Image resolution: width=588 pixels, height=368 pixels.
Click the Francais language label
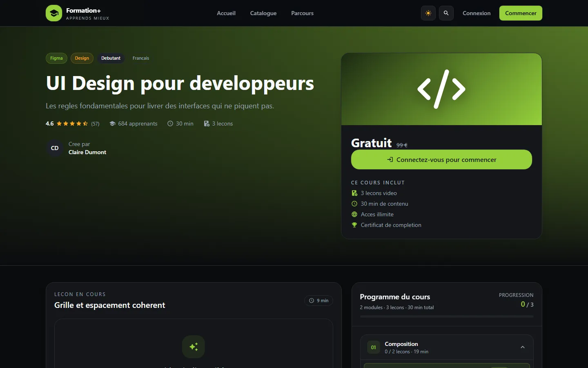point(141,58)
